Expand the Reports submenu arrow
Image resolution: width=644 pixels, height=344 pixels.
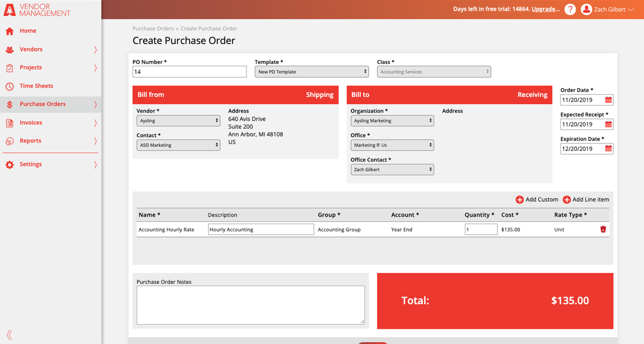tap(95, 141)
